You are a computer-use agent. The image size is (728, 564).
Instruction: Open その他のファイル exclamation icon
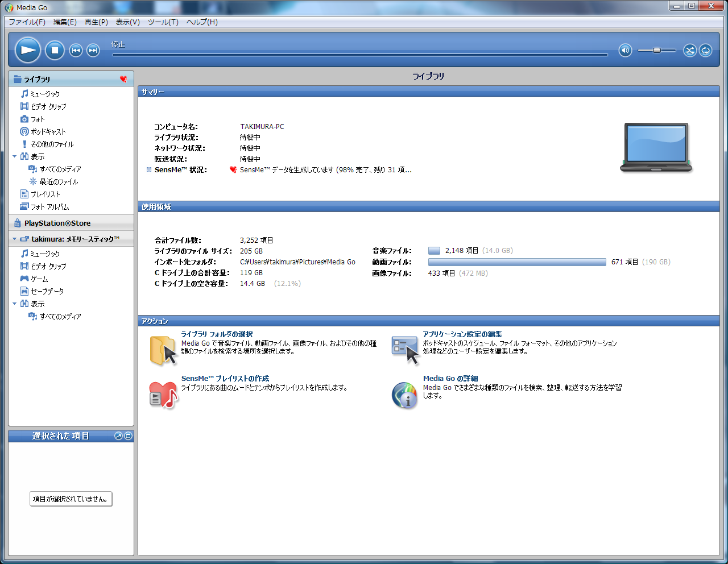pos(24,144)
